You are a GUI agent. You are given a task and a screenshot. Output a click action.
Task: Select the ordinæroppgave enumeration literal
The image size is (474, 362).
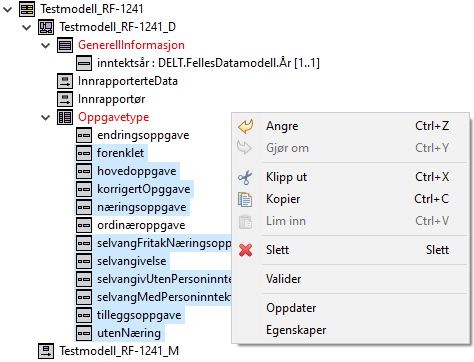(141, 225)
